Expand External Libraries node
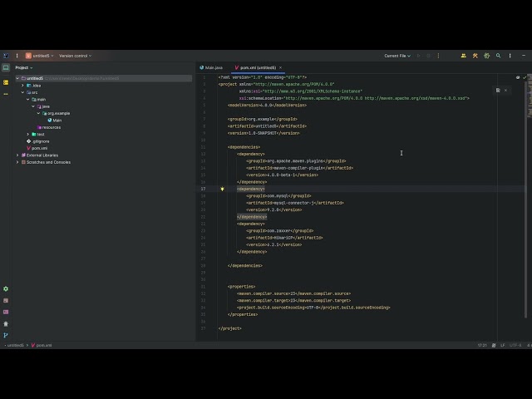The image size is (532, 399). pos(17,155)
